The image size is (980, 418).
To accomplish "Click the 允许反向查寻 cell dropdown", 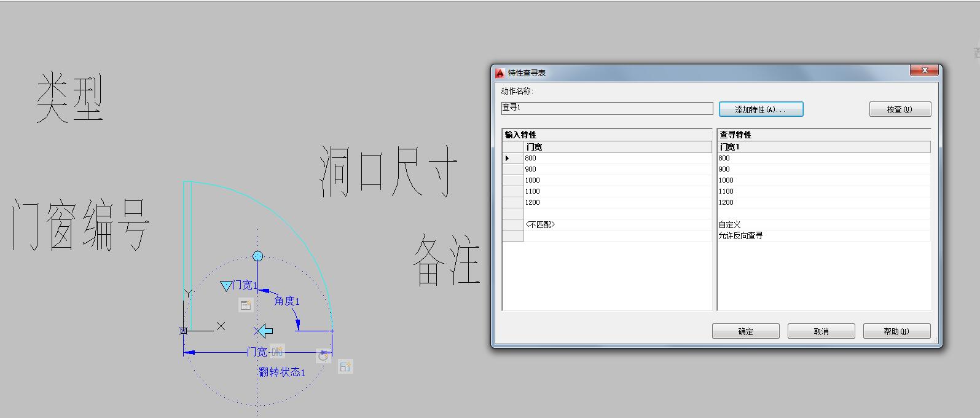I will (x=823, y=236).
